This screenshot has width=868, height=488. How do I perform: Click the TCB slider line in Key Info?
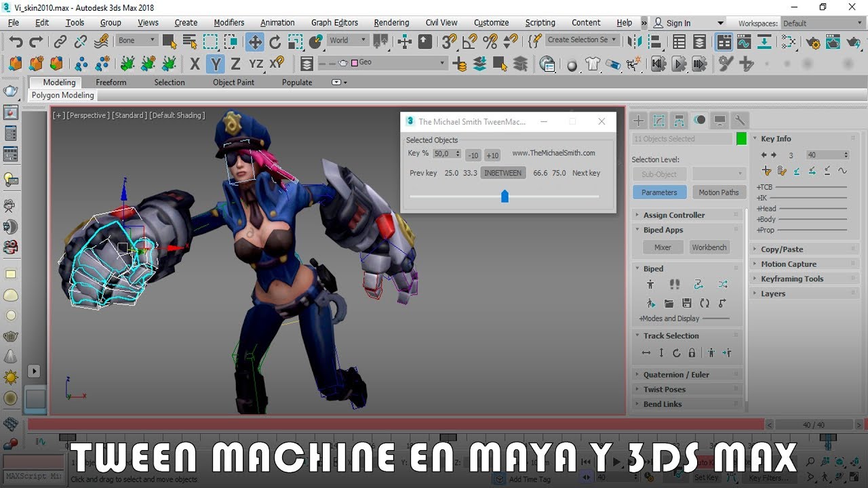tap(810, 187)
